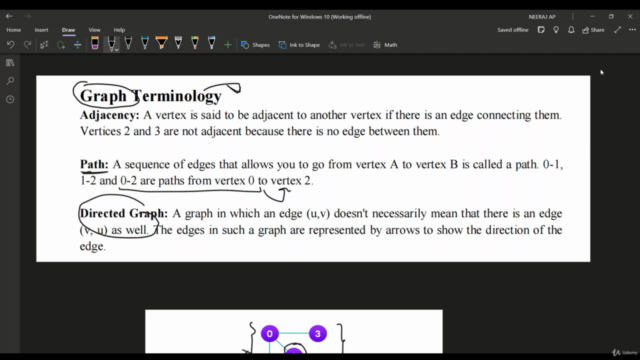Go forward with the forward arrow
The height and width of the screenshot is (360, 640).
point(27,16)
